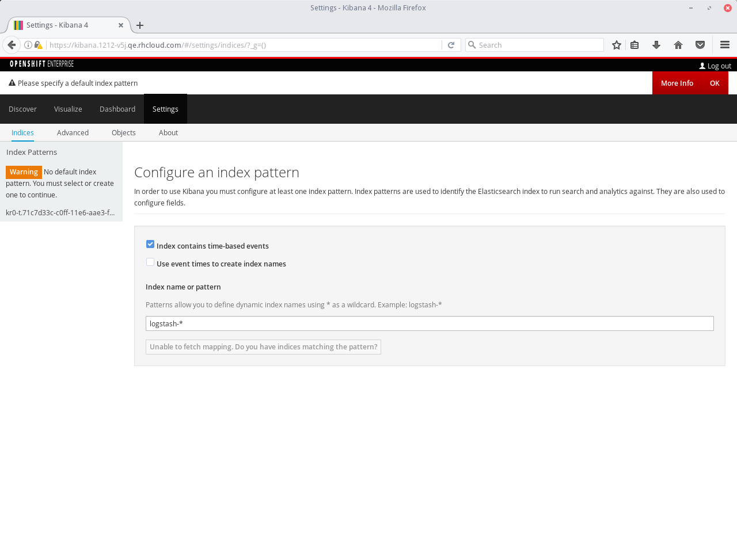737x560 pixels.
Task: Click More Info on the notification
Action: [677, 83]
